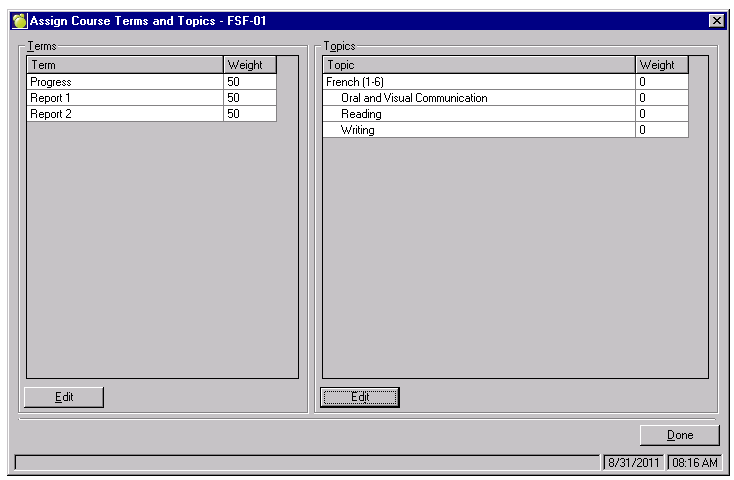Click the time display in status bar
The width and height of the screenshot is (734, 480).
pos(693,463)
